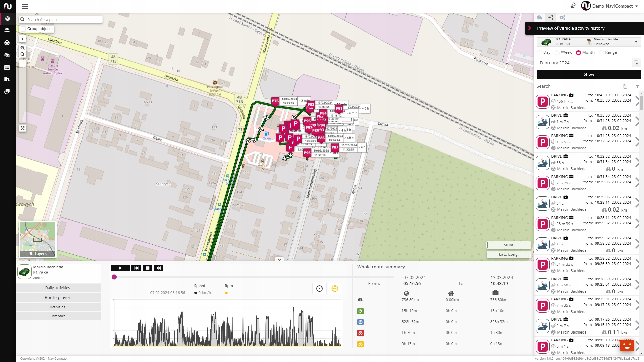Click the fullscreen map icon
The width and height of the screenshot is (644, 362).
(22, 128)
